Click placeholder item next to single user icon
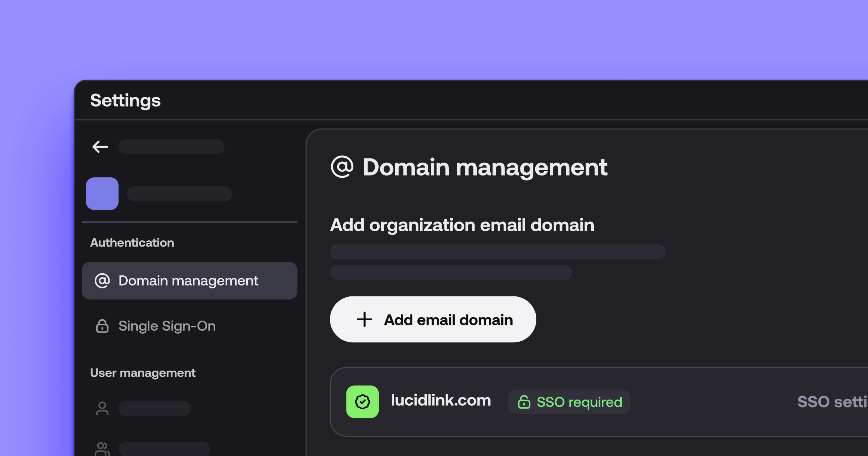868x456 pixels. (x=155, y=408)
